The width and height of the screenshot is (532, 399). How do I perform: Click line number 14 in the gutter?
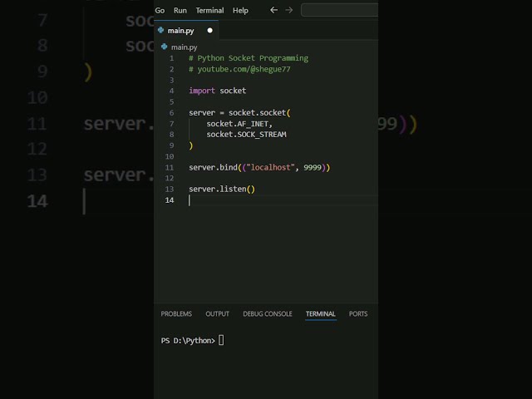click(170, 200)
